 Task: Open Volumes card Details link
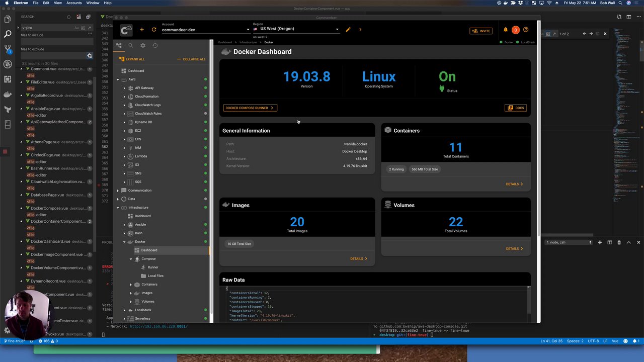coord(514,248)
